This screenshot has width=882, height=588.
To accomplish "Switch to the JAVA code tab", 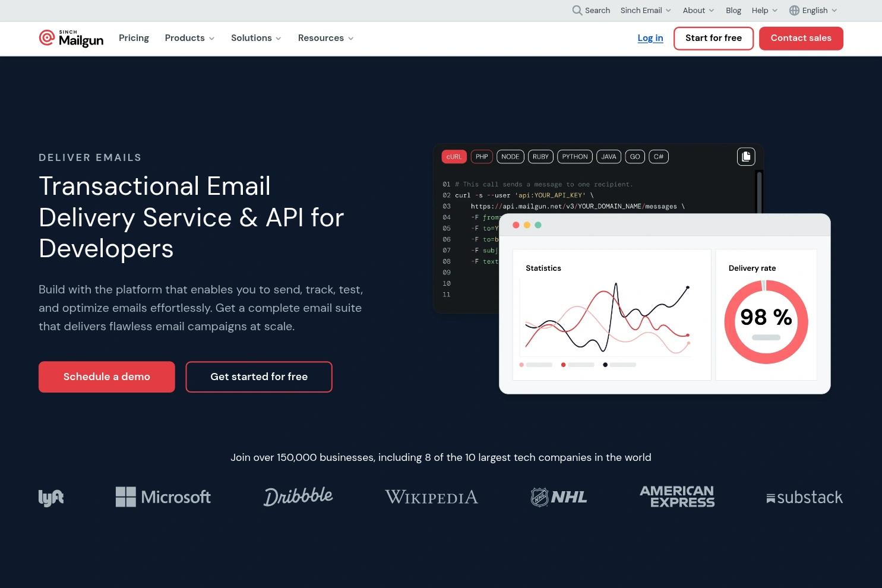I will point(609,157).
